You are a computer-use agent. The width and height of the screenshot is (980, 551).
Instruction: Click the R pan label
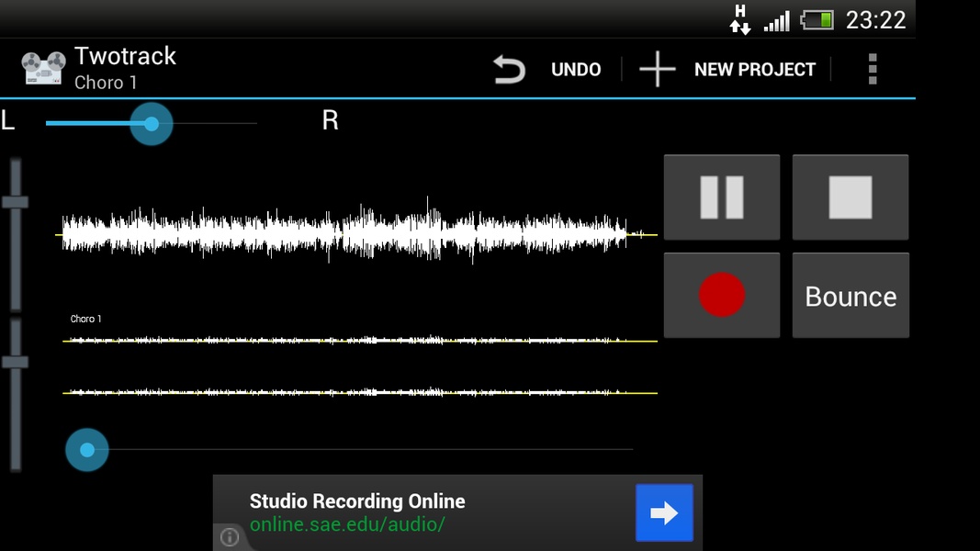[330, 120]
